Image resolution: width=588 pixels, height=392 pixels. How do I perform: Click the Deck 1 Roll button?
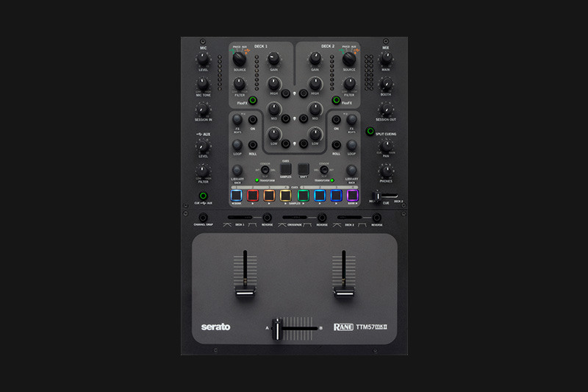(x=253, y=145)
